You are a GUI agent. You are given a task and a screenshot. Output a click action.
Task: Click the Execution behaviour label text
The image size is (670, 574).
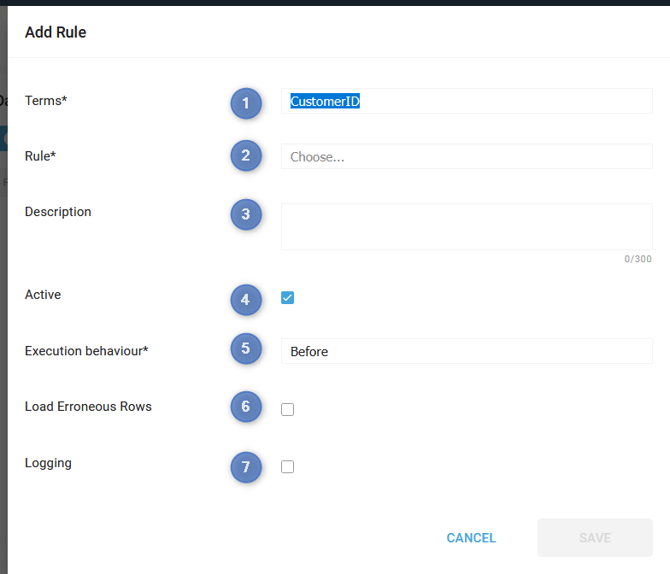click(x=86, y=351)
